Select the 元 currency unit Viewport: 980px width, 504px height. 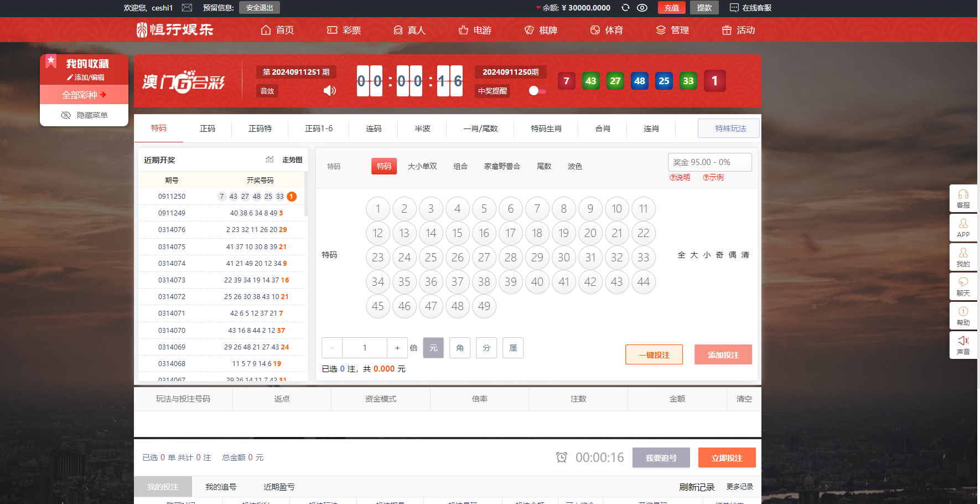433,348
